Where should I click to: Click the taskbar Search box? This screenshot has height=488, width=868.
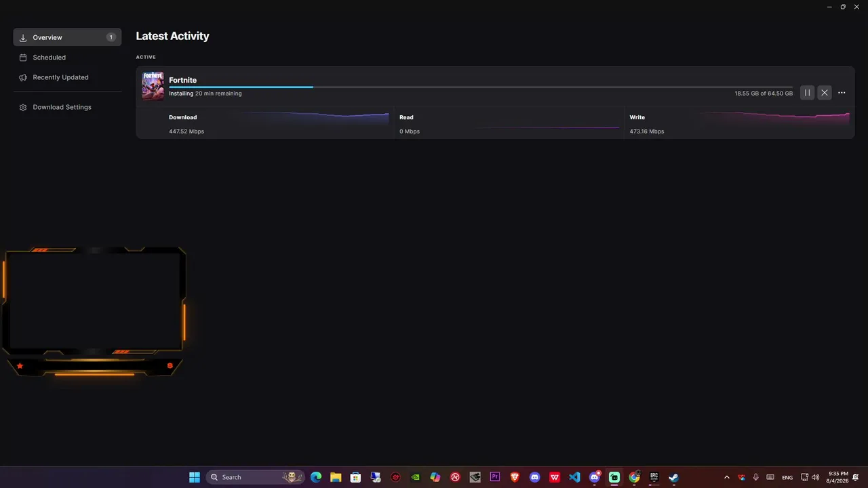pos(255,477)
